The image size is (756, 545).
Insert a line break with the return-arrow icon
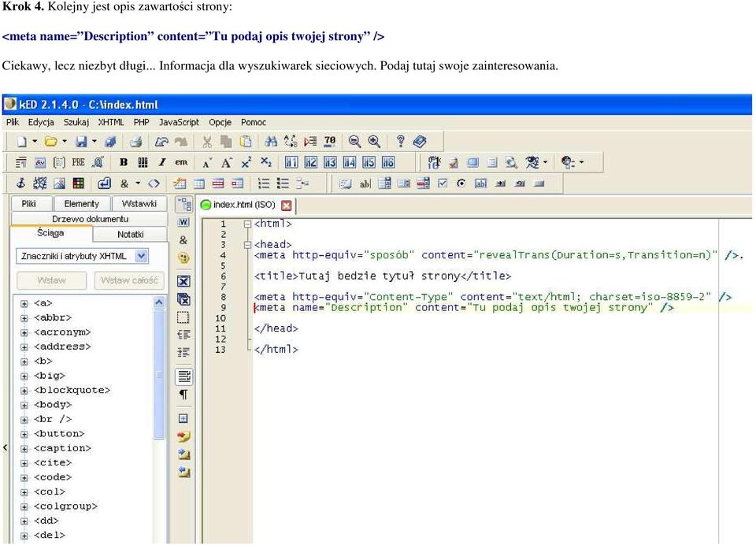point(104,184)
